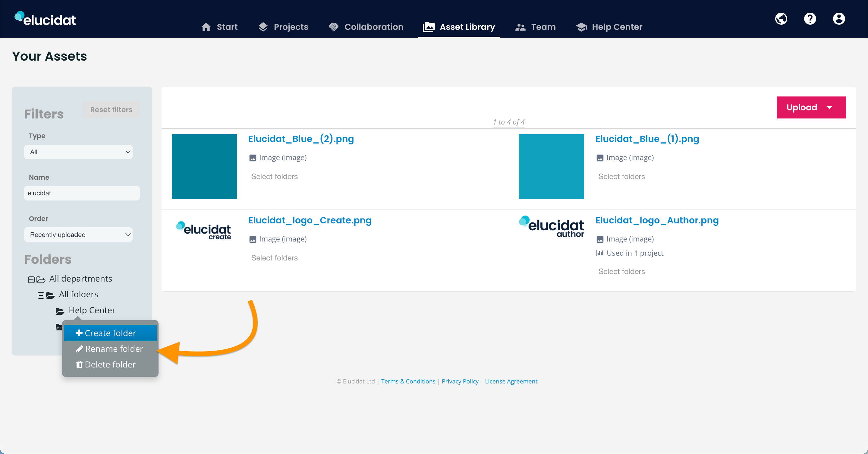Open the Type filter dropdown
This screenshot has height=454, width=868.
point(78,152)
